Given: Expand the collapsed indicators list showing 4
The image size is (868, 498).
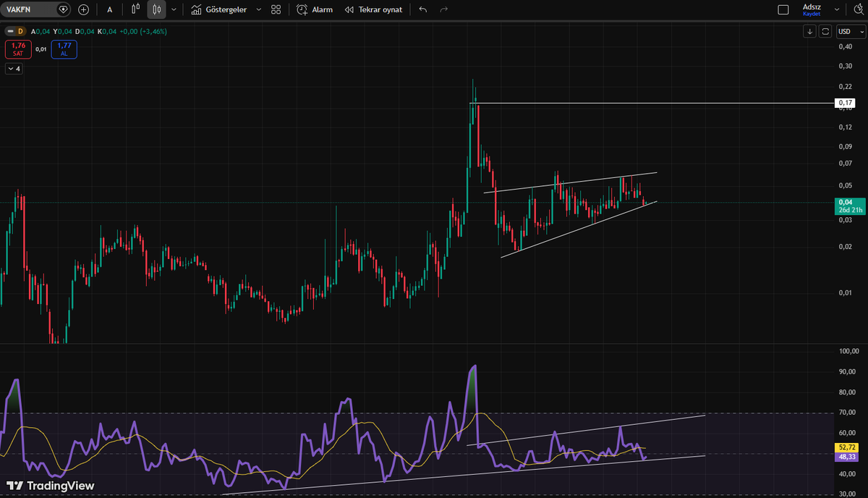Looking at the screenshot, I should pos(14,69).
